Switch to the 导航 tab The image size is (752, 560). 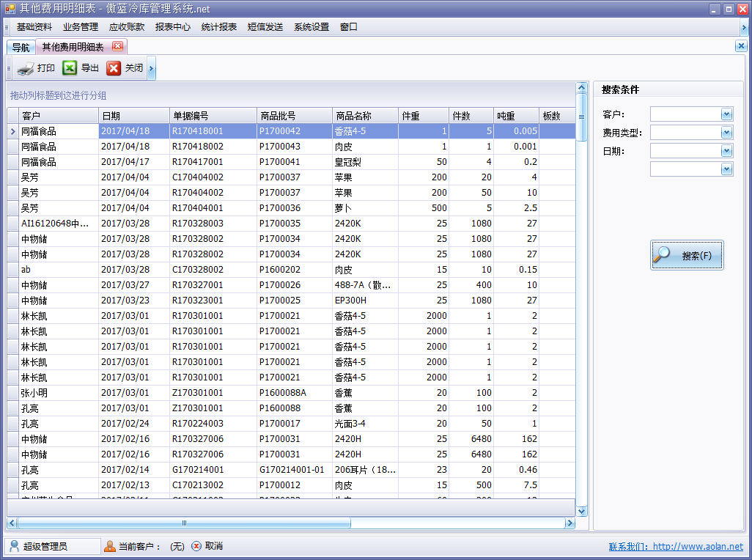(x=21, y=48)
